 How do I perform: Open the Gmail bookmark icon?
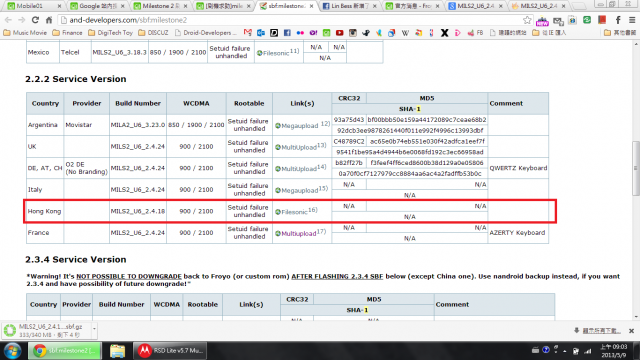pyautogui.click(x=247, y=33)
